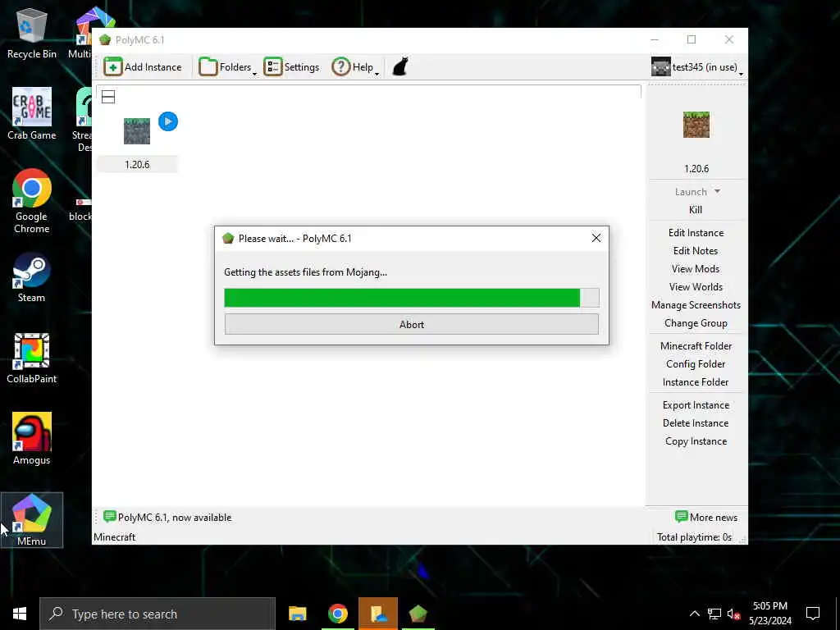Open the taskbar clock and date

(769, 614)
